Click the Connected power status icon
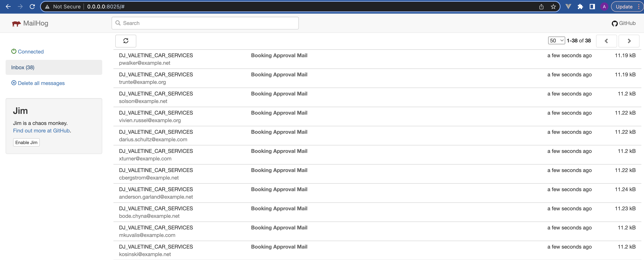The width and height of the screenshot is (644, 260). tap(14, 51)
